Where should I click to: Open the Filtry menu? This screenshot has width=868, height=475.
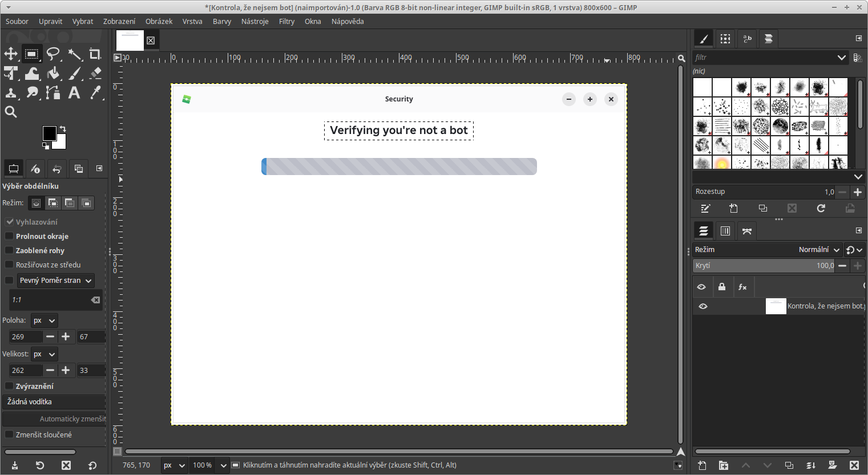tap(286, 21)
